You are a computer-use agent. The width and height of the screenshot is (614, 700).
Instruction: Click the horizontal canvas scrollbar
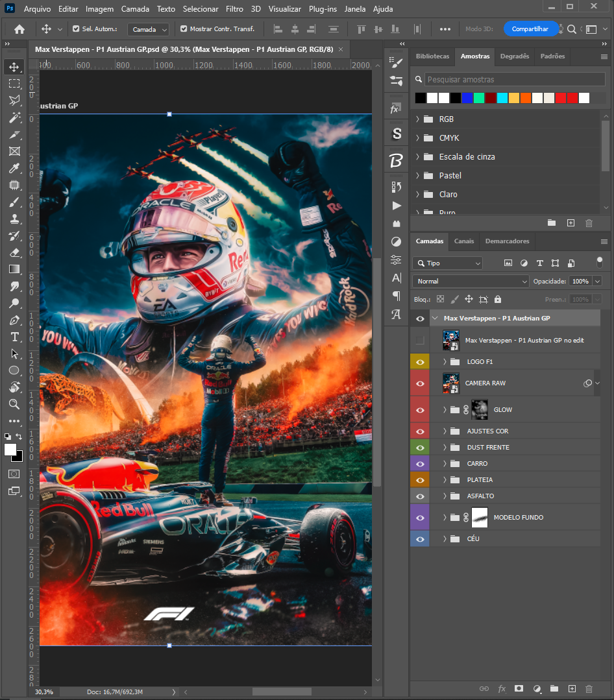pyautogui.click(x=282, y=692)
